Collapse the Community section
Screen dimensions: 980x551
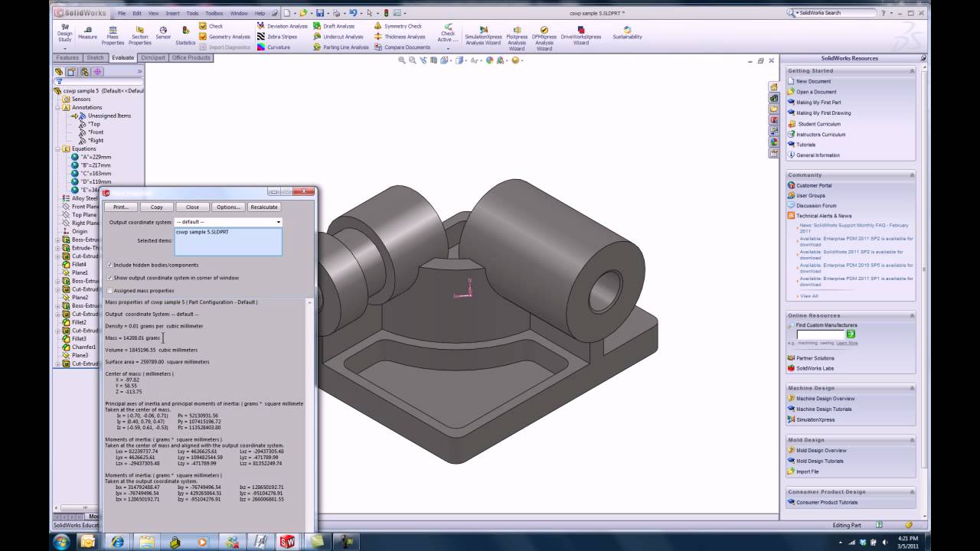[x=912, y=174]
